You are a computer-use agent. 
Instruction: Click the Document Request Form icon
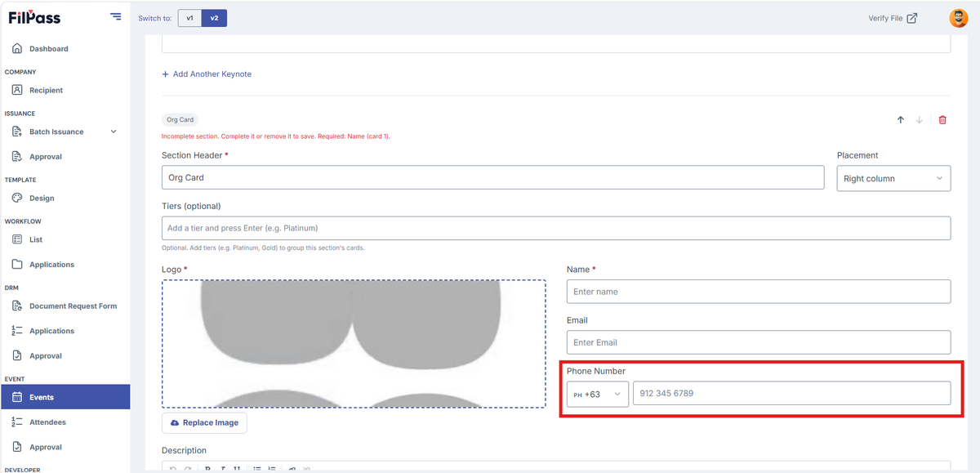click(17, 306)
